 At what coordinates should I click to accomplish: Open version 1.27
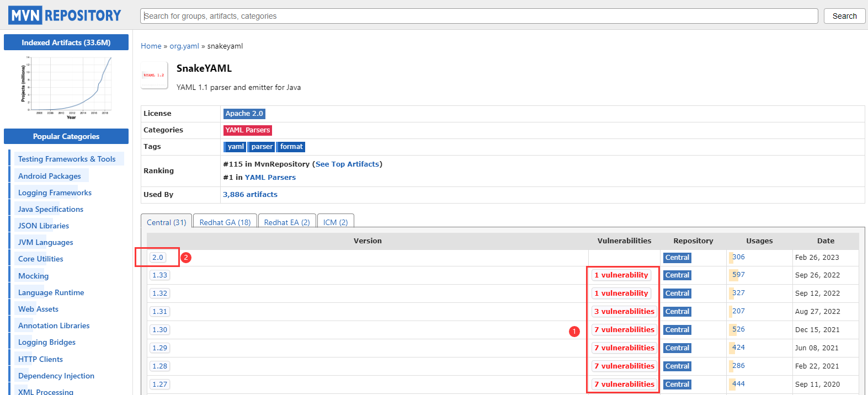pos(160,385)
